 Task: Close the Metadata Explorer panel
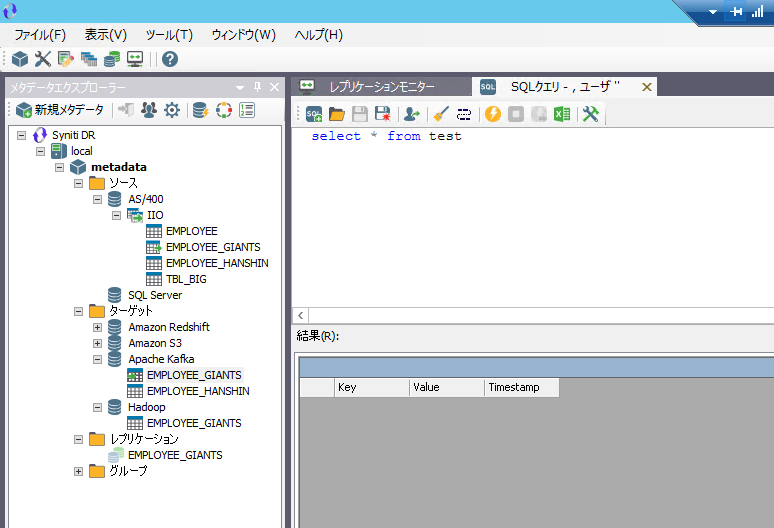(x=274, y=87)
